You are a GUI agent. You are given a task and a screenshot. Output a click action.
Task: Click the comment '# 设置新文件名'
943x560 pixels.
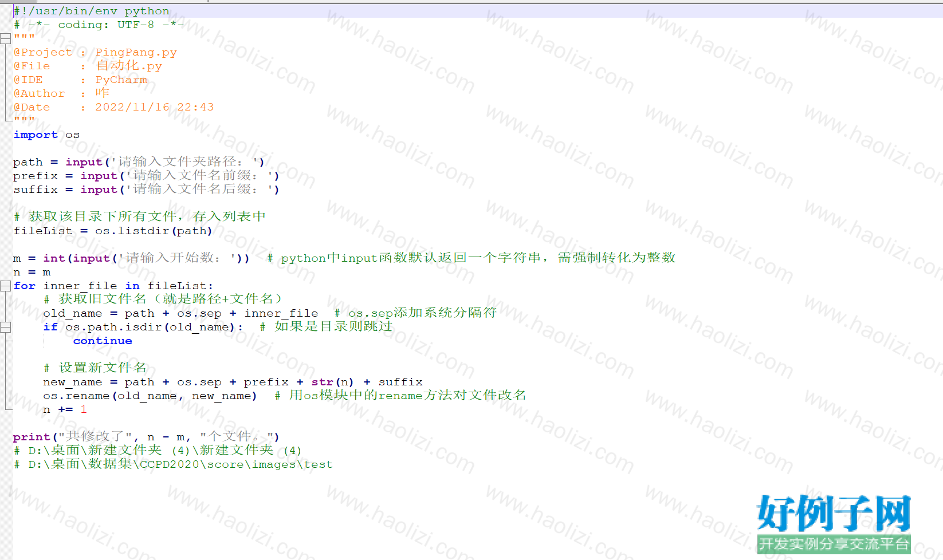(x=95, y=368)
